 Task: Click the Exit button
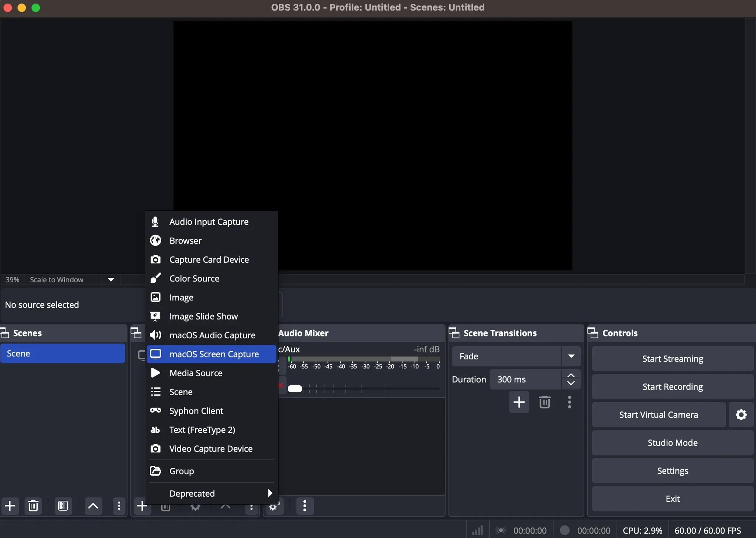pos(673,499)
